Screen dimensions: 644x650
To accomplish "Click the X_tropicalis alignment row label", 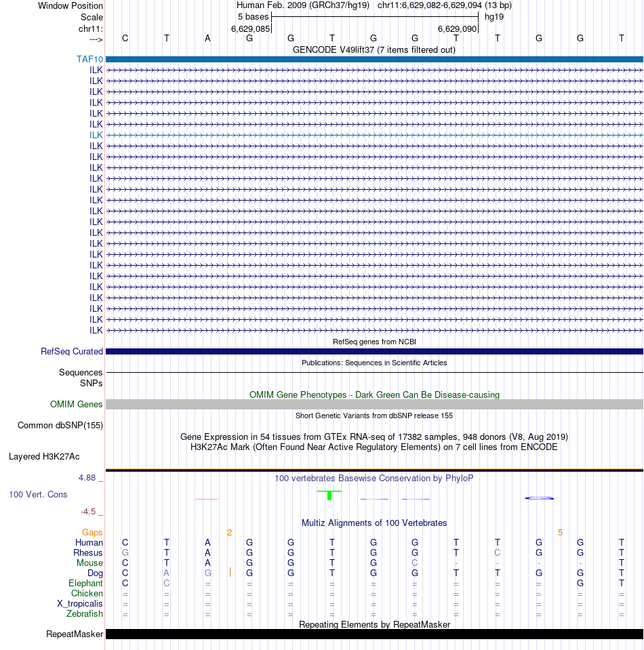I will 79,603.
